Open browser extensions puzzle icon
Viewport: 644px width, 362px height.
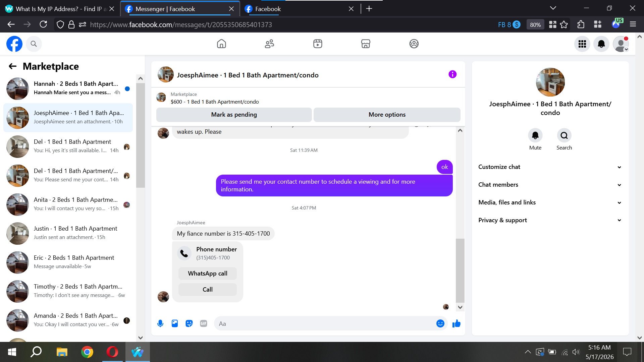pyautogui.click(x=581, y=24)
